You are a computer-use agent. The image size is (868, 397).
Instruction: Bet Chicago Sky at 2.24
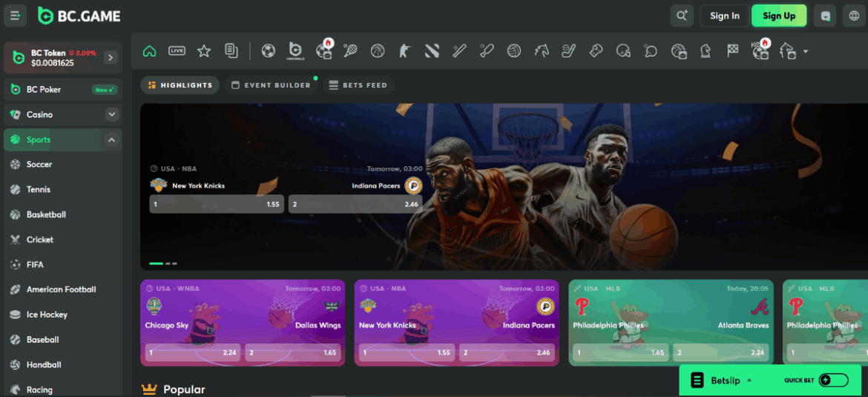tap(193, 352)
